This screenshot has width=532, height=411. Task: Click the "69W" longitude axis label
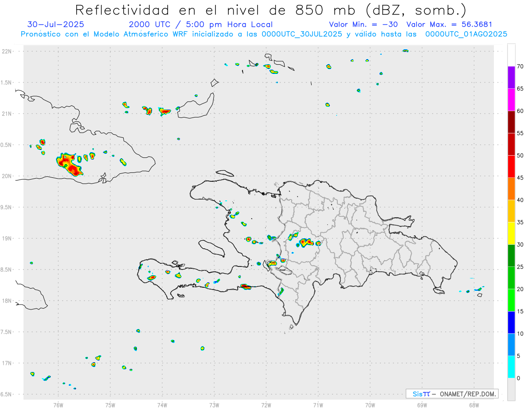click(422, 405)
